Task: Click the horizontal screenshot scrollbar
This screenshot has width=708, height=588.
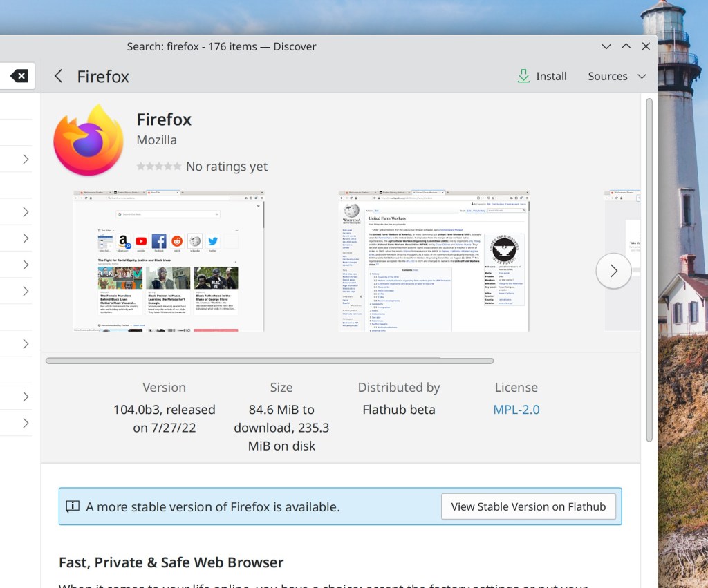Action: coord(270,361)
